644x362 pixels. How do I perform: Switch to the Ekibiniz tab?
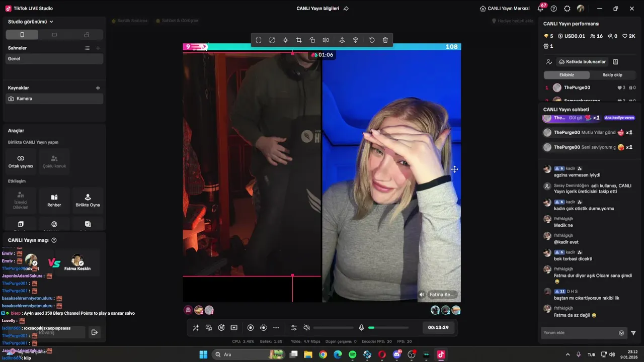coord(567,75)
